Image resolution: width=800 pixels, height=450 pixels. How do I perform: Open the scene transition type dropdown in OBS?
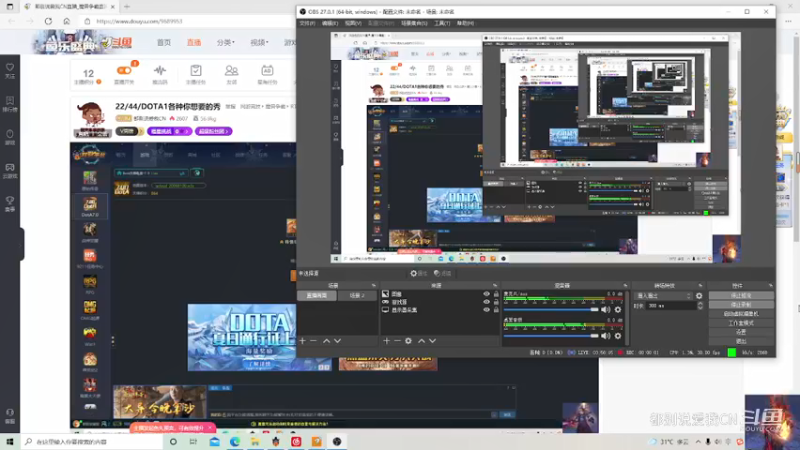click(x=663, y=296)
